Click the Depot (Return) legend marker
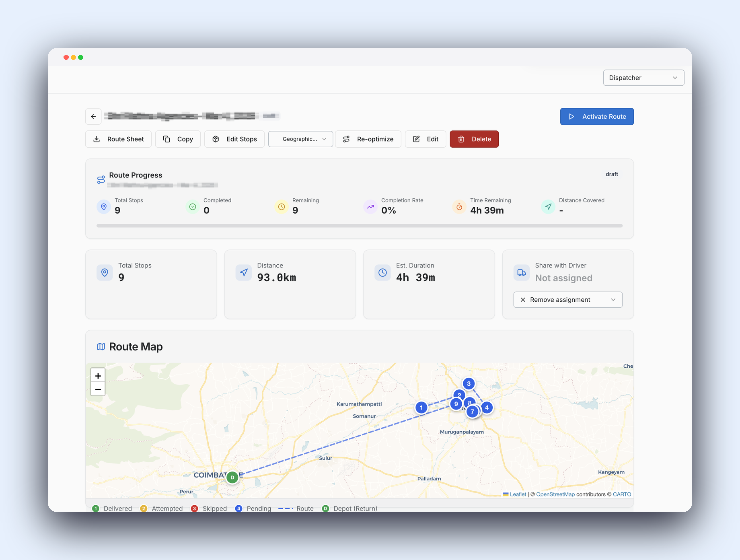 click(x=326, y=509)
